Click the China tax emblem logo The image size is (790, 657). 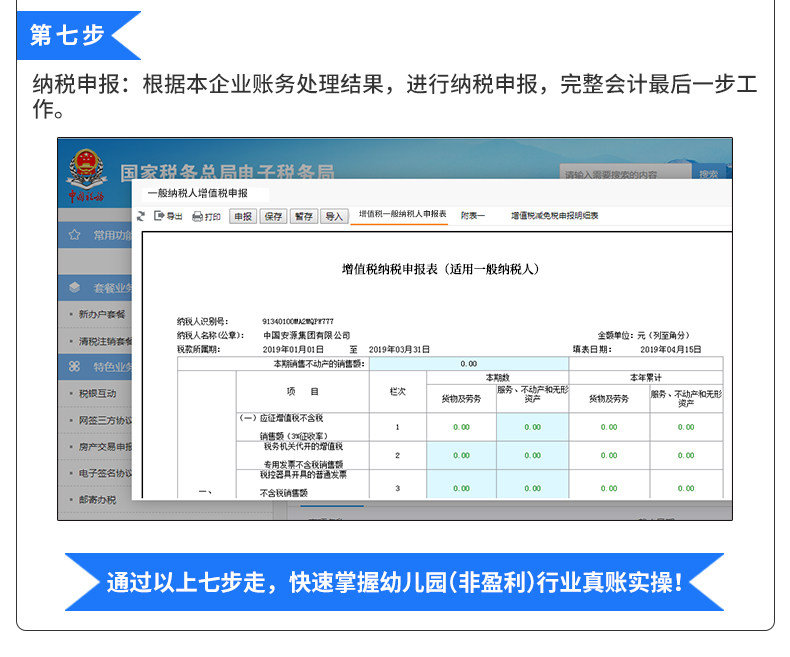click(x=86, y=175)
